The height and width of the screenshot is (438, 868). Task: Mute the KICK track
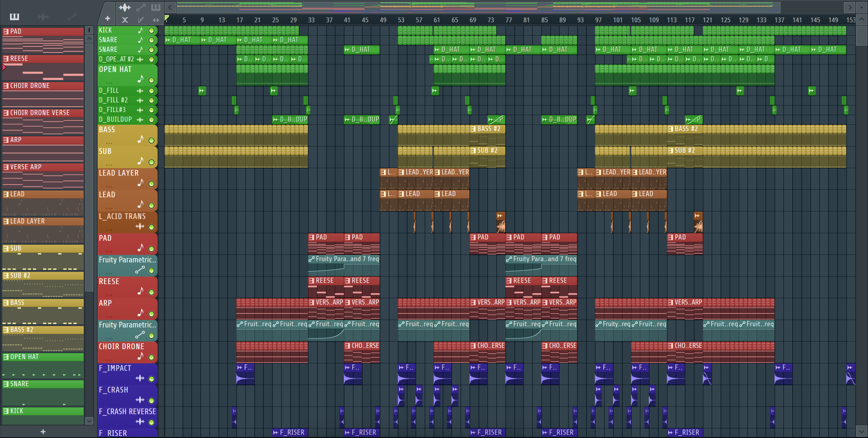point(152,31)
